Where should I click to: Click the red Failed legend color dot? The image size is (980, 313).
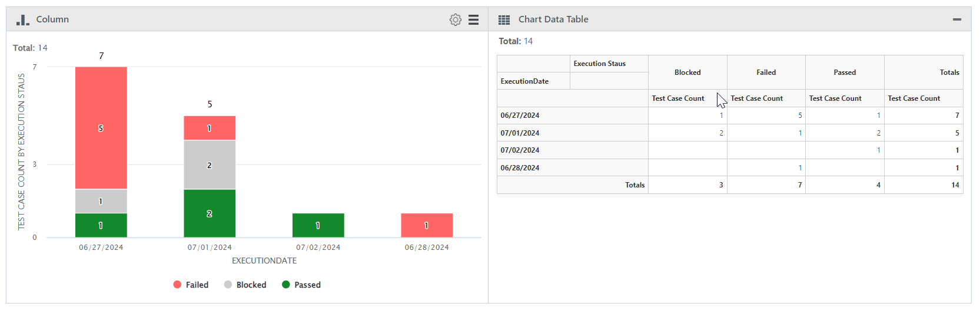[x=177, y=285]
